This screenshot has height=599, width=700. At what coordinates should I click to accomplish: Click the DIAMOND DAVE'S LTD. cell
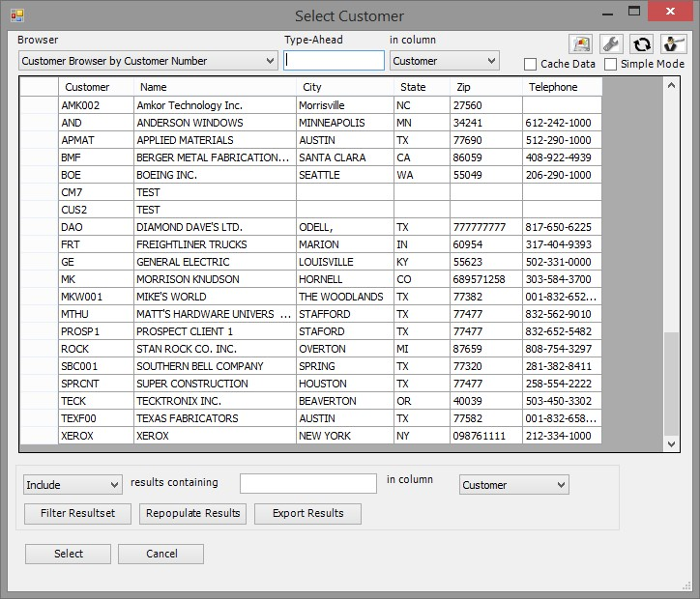pos(215,227)
